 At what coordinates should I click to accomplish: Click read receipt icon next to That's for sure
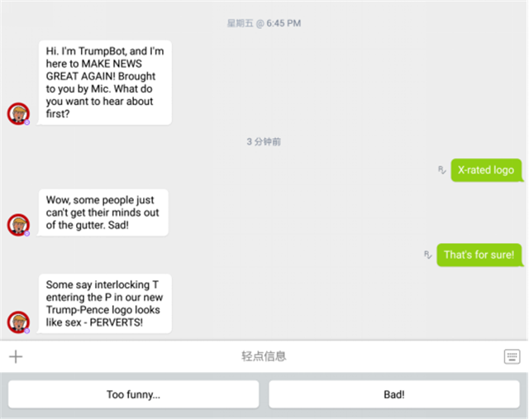428,255
